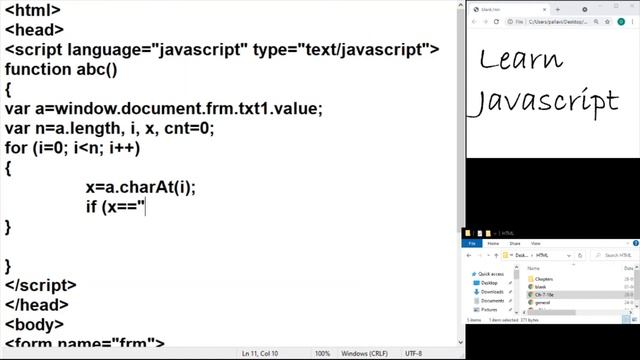Close the blank.htm browser tab

[x=544, y=9]
